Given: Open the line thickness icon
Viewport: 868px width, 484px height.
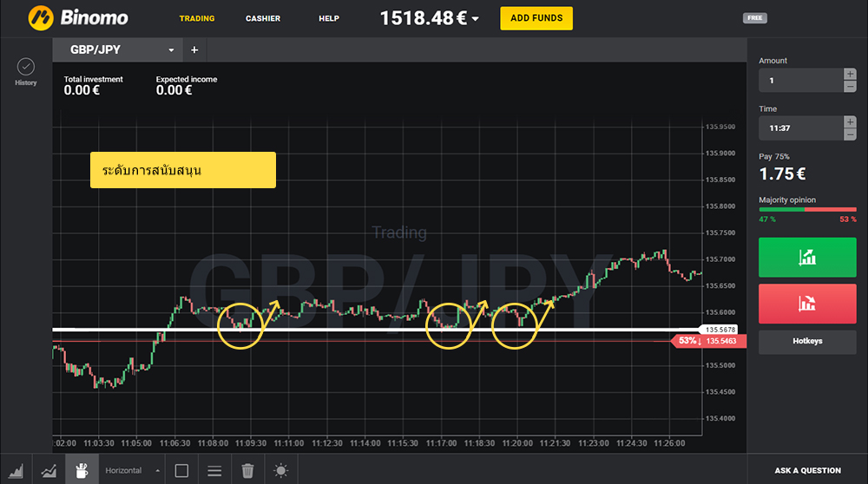Looking at the screenshot, I should click(x=214, y=470).
